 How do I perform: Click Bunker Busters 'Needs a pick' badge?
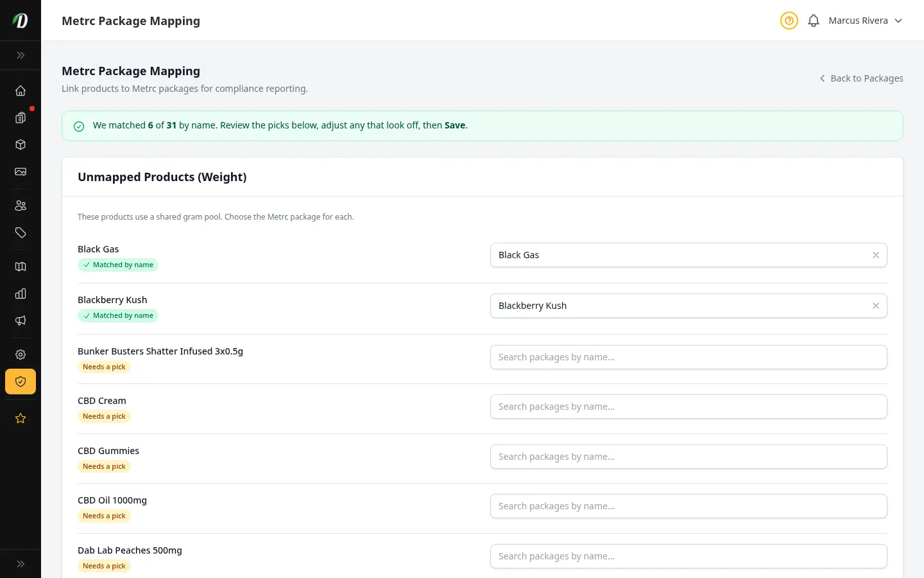point(104,367)
